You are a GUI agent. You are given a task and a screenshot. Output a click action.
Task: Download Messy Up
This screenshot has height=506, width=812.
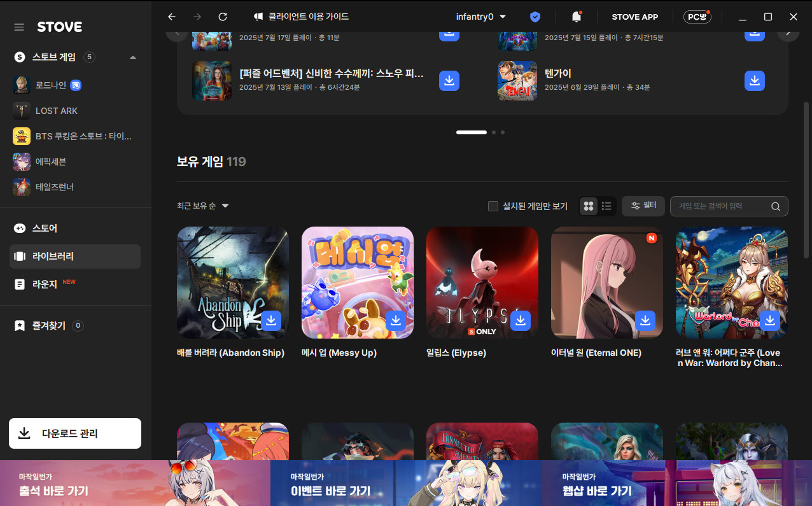[x=396, y=320]
